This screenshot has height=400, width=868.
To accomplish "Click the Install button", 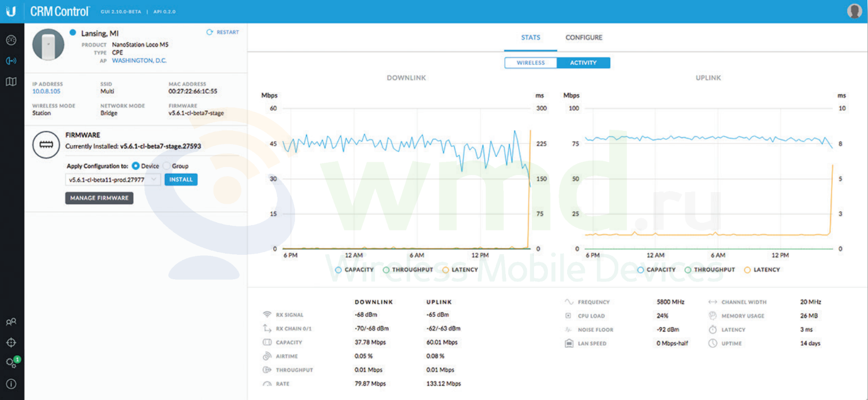I will point(181,180).
